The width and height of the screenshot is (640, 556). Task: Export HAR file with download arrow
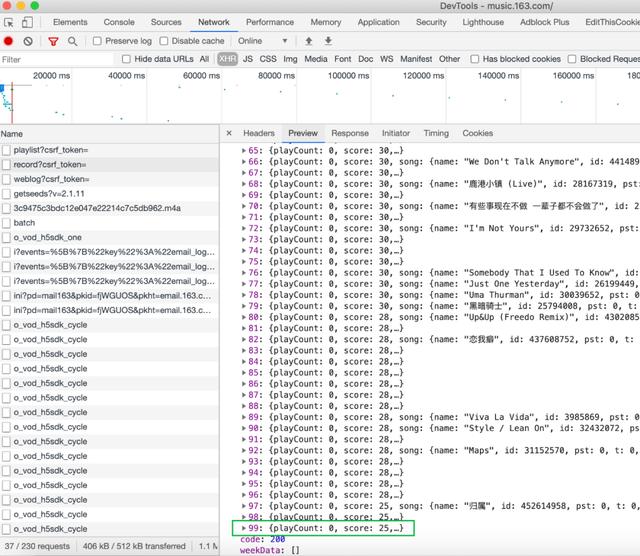pos(328,41)
